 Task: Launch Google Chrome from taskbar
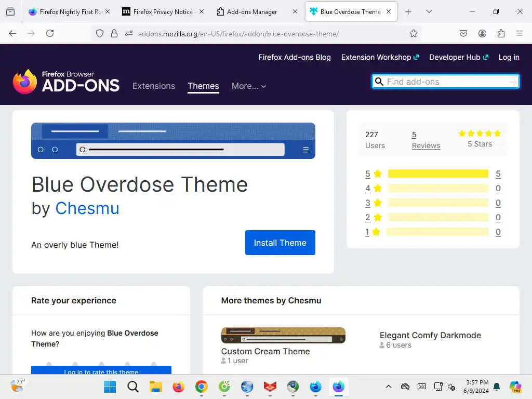click(201, 387)
